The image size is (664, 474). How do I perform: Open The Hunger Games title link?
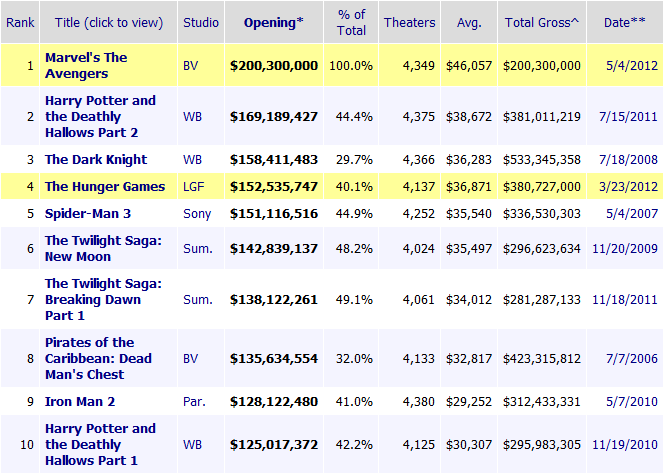click(105, 187)
